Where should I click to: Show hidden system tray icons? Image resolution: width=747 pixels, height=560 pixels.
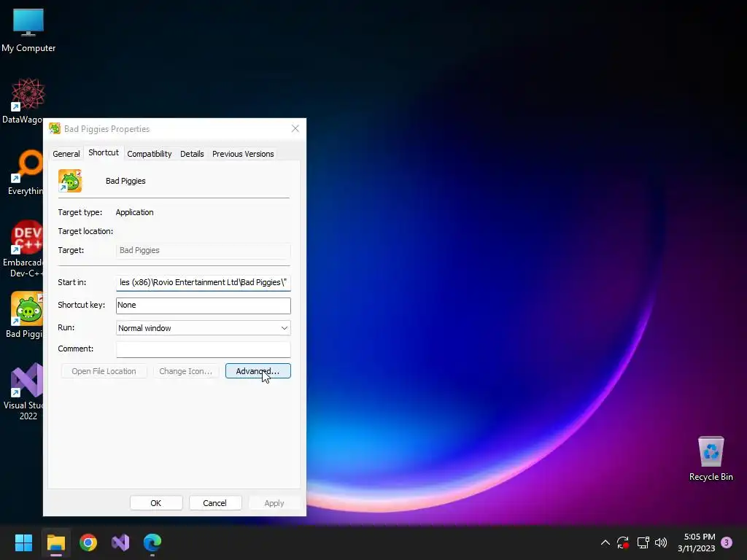(605, 542)
